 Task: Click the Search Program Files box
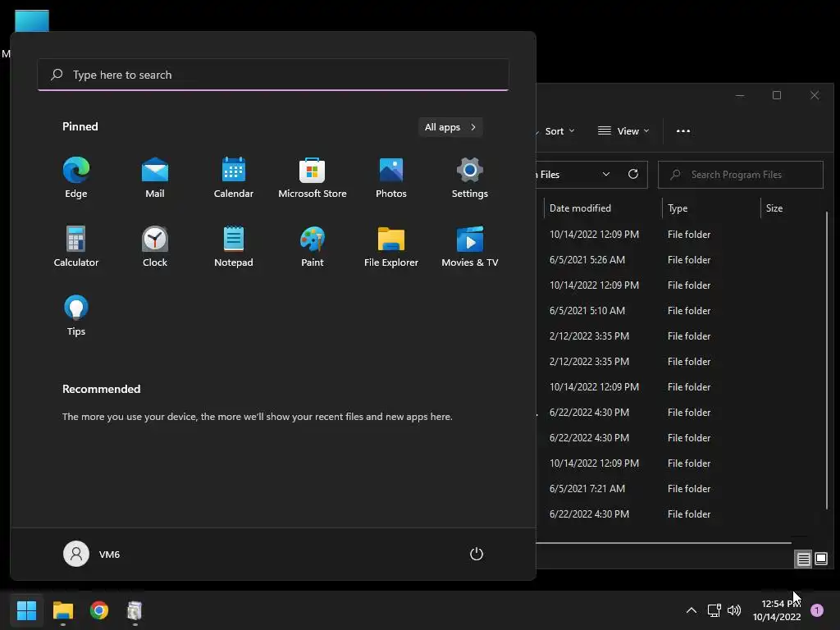pos(741,175)
